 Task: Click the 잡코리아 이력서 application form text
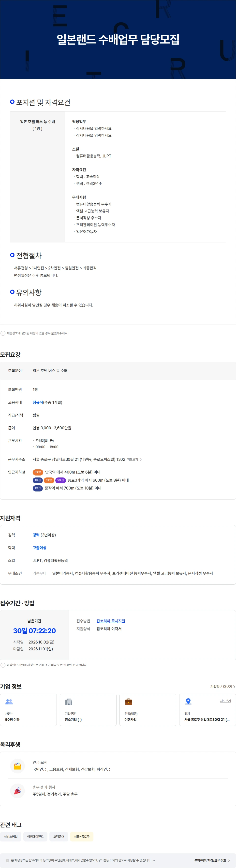109,629
